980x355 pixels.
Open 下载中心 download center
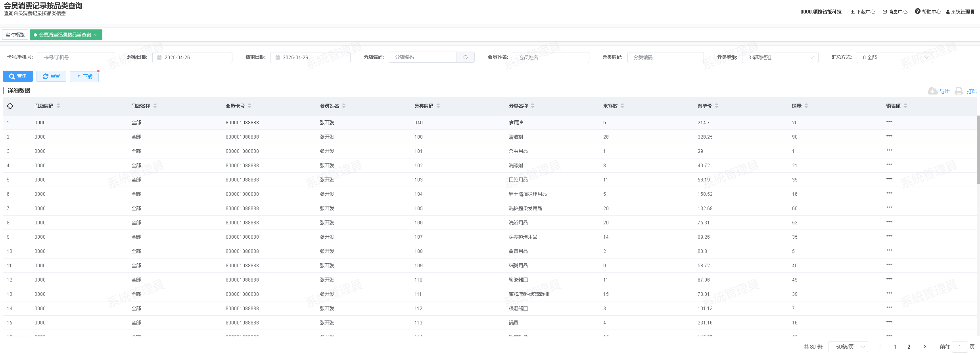click(863, 12)
